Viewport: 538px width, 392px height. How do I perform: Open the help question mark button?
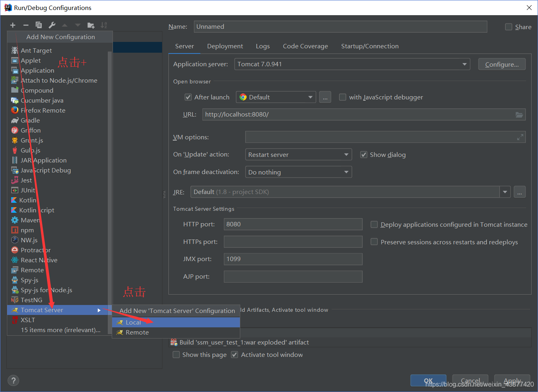[13, 380]
